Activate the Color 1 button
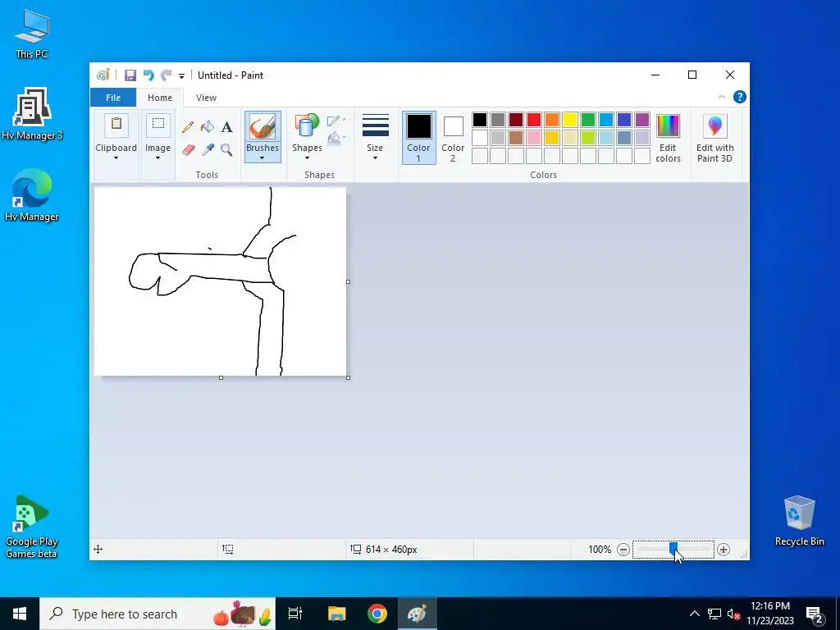This screenshot has width=840, height=630. pos(419,138)
